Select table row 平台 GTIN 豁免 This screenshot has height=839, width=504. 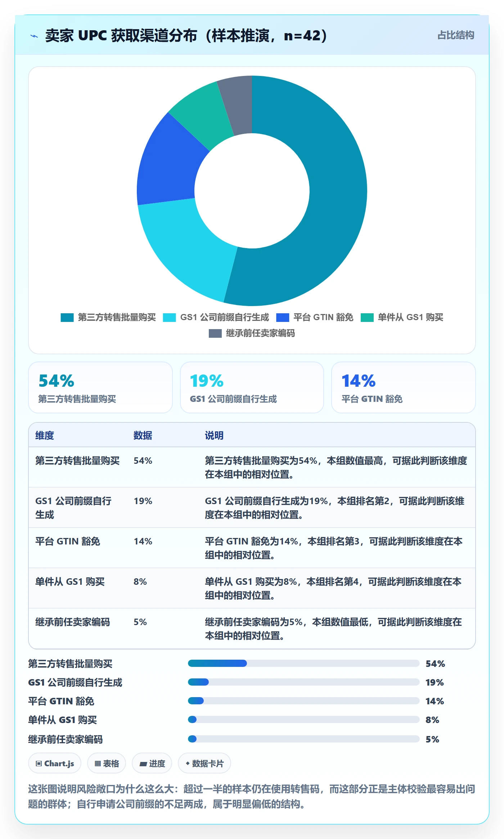pos(252,548)
